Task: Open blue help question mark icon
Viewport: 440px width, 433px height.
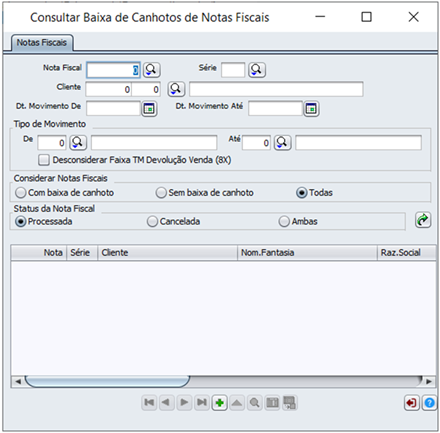Action: 429,403
